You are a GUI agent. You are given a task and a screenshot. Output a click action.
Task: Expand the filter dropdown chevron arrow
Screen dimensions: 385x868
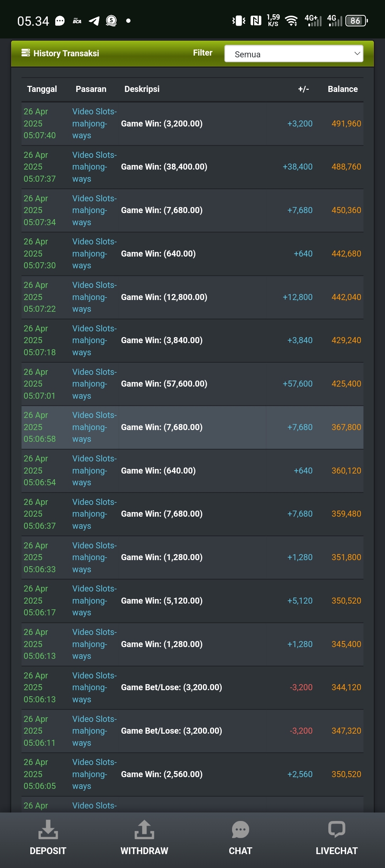357,53
